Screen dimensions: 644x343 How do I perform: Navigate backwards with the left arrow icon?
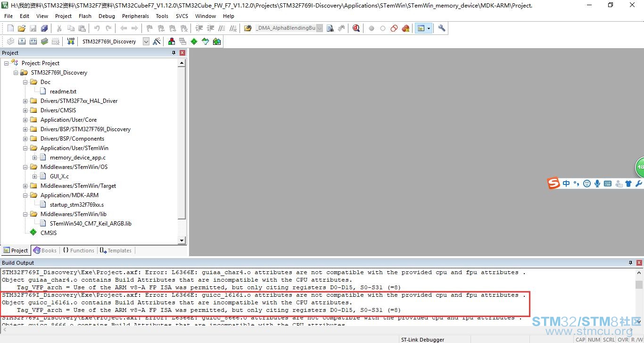coord(124,28)
